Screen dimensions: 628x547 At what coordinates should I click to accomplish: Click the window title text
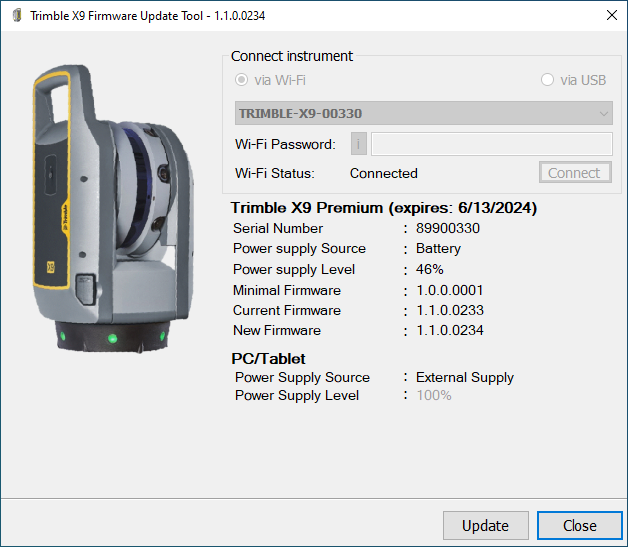pos(147,16)
